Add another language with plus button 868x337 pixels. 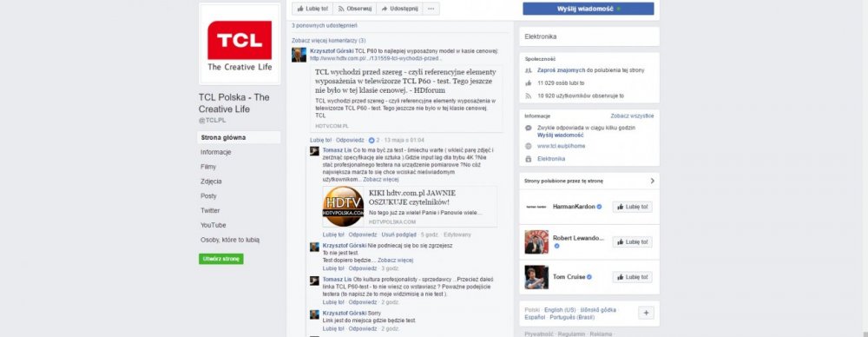tap(646, 313)
